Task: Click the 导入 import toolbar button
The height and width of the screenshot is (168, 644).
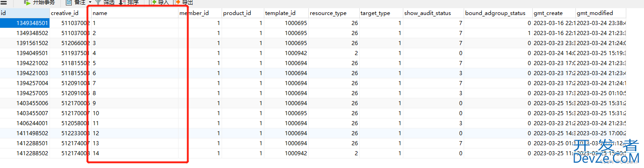Action: point(159,2)
